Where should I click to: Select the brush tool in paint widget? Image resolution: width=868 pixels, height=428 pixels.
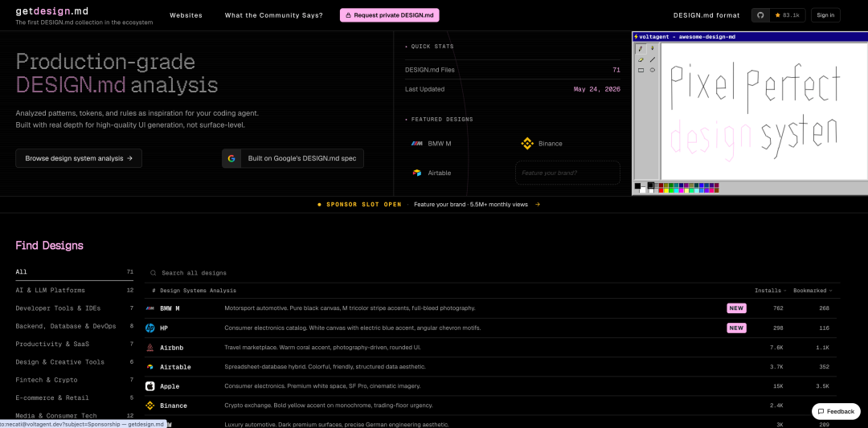tap(652, 49)
